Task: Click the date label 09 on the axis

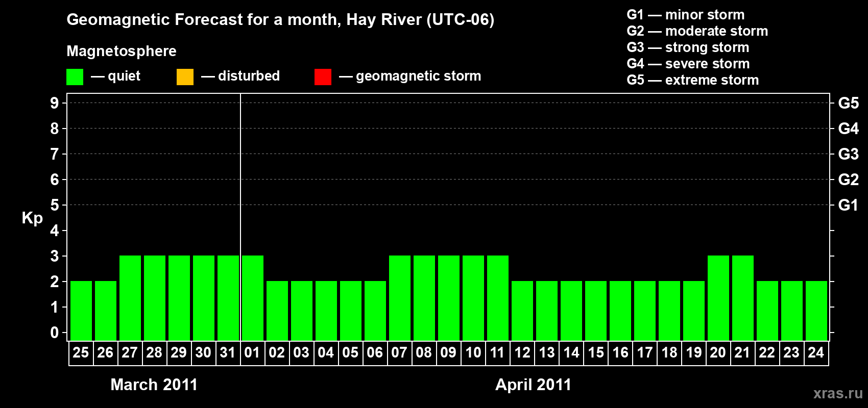Action: [448, 352]
